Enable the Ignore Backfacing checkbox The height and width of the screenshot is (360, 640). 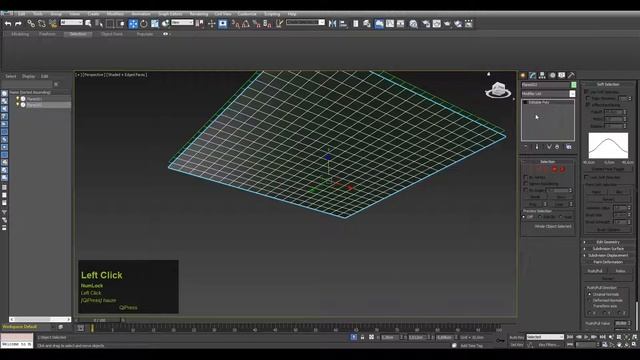click(x=526, y=184)
